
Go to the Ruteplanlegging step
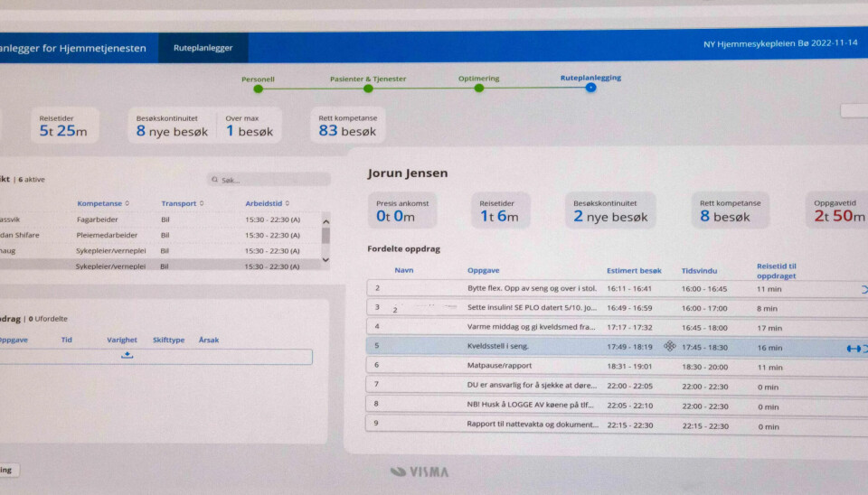(590, 88)
